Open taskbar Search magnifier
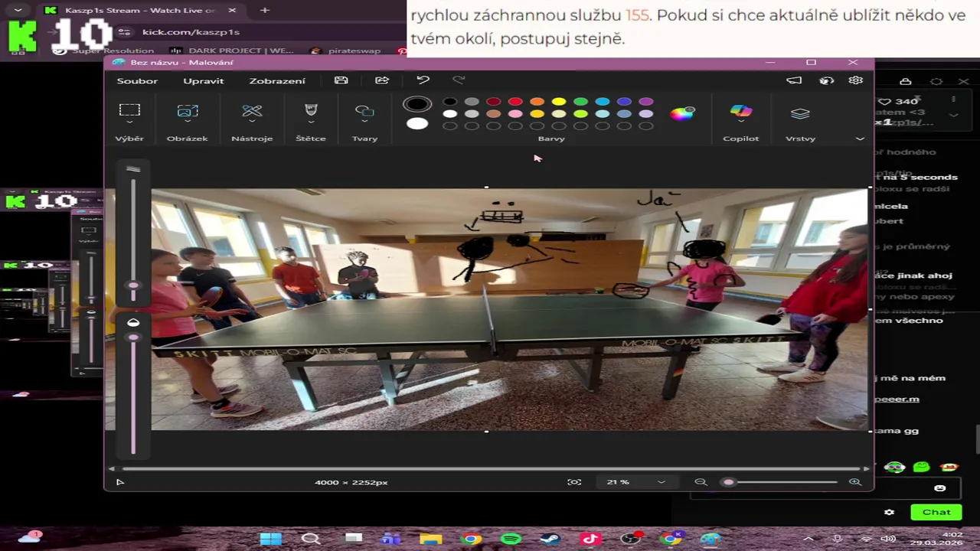The width and height of the screenshot is (980, 551). [x=311, y=539]
